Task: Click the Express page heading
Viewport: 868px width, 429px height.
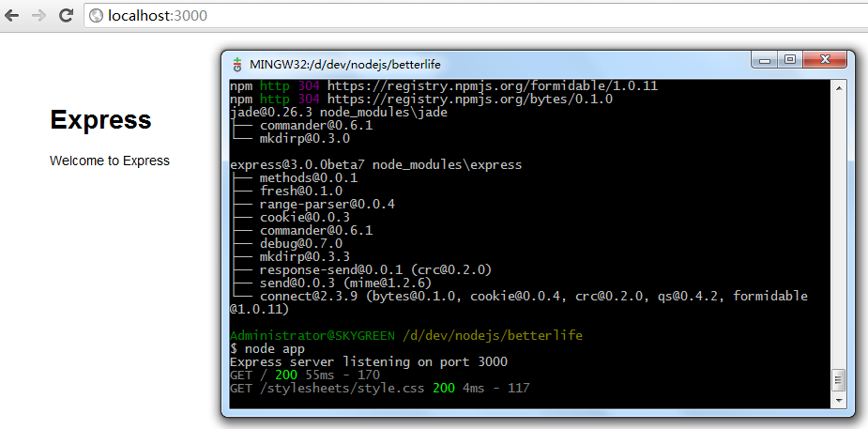Action: [100, 119]
